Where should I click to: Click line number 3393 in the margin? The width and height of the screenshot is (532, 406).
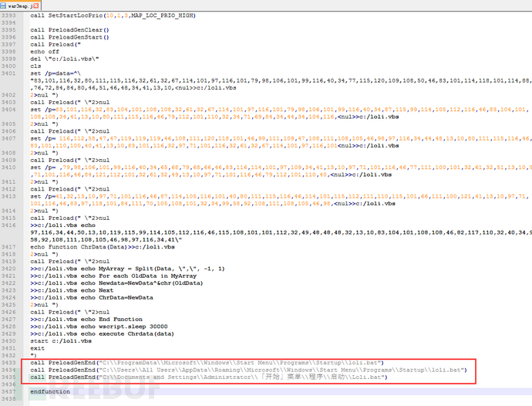(x=8, y=15)
